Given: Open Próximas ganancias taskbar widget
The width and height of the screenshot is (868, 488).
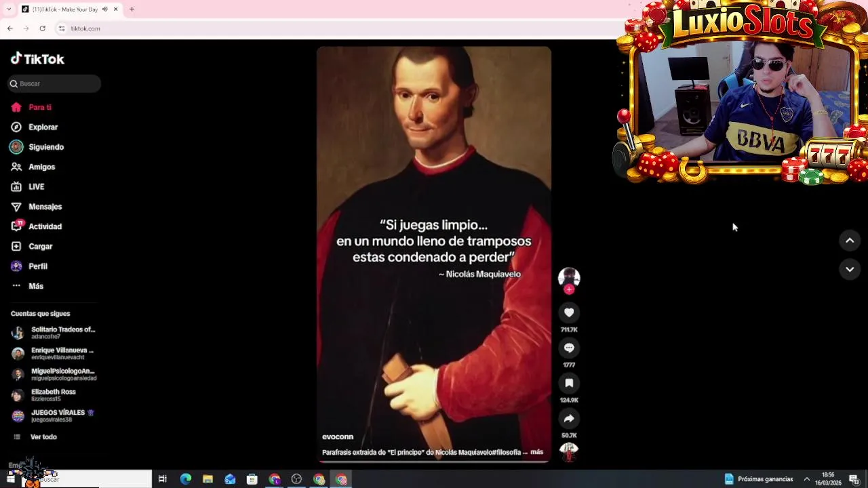Looking at the screenshot, I should tap(759, 479).
